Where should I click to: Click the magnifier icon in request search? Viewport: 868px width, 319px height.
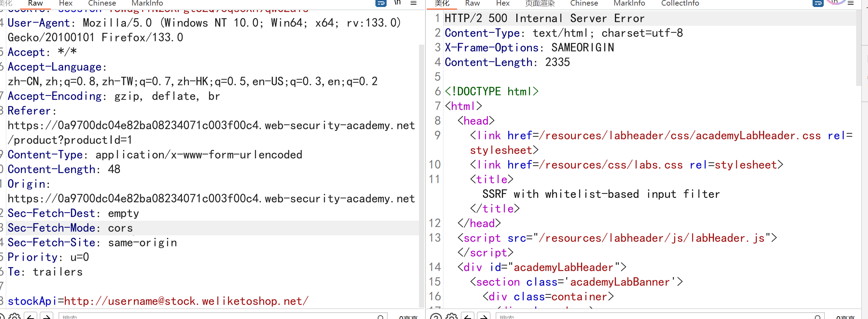380,317
